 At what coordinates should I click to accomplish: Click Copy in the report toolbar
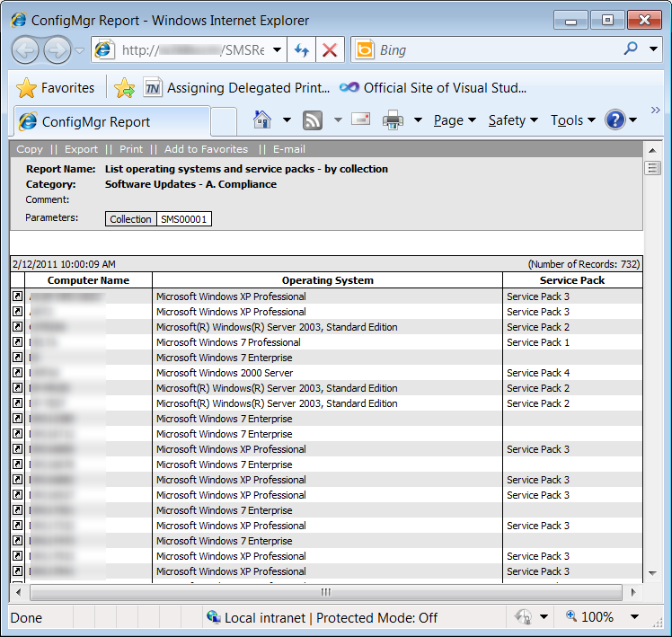coord(30,149)
